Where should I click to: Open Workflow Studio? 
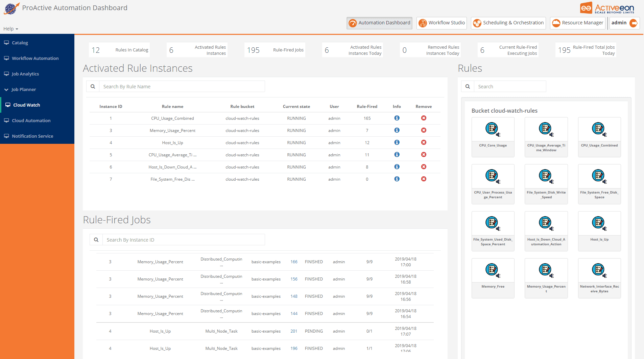[442, 23]
